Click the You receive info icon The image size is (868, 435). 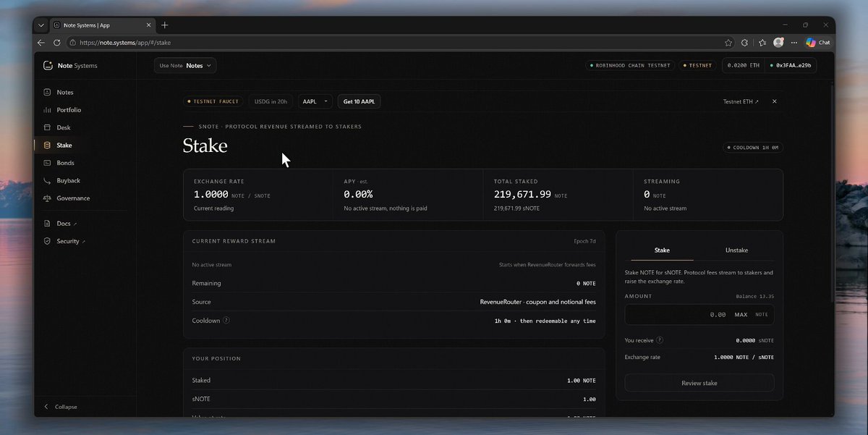660,340
